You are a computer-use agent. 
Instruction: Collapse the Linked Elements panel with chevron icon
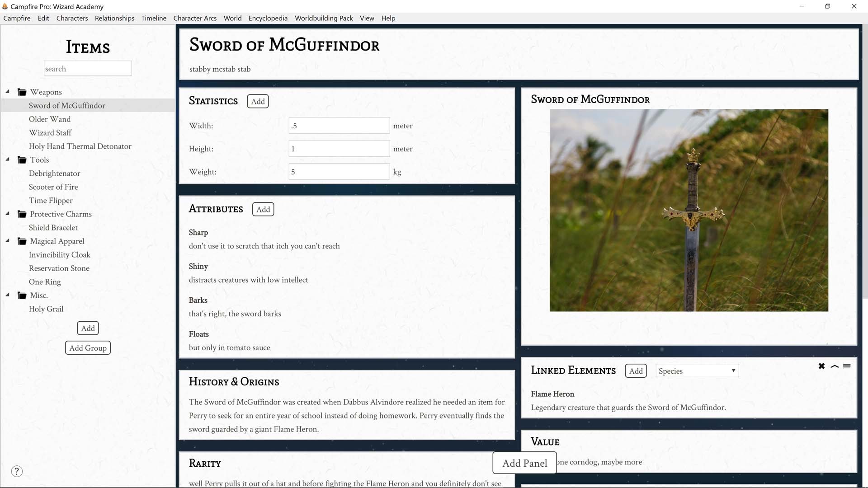pos(834,366)
